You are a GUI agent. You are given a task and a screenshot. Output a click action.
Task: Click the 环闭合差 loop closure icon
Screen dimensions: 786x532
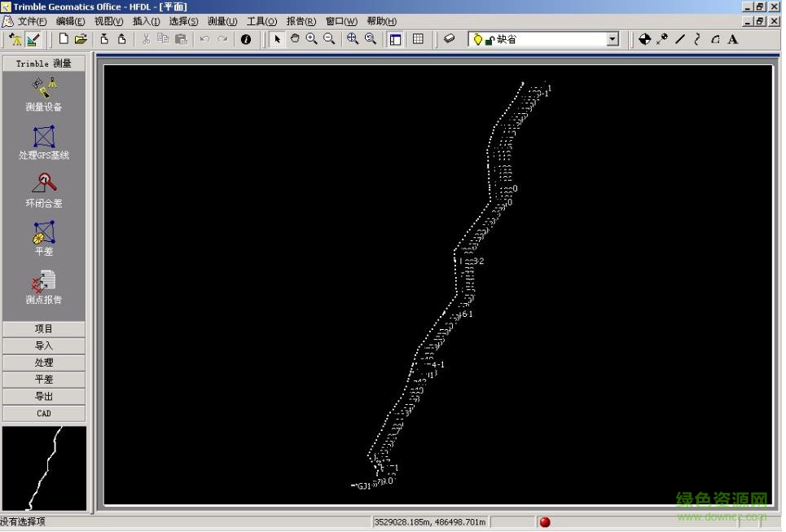tap(44, 190)
